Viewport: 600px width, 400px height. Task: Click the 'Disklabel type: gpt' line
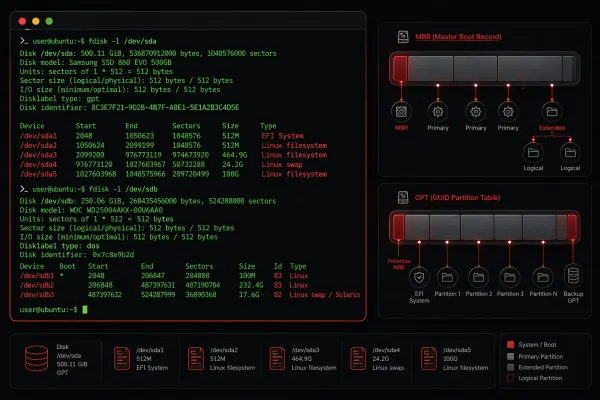point(59,98)
